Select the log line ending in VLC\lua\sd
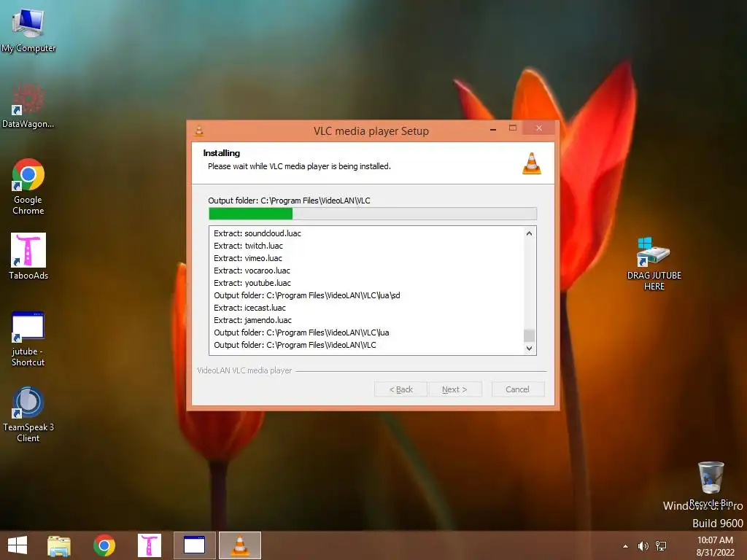 307,295
